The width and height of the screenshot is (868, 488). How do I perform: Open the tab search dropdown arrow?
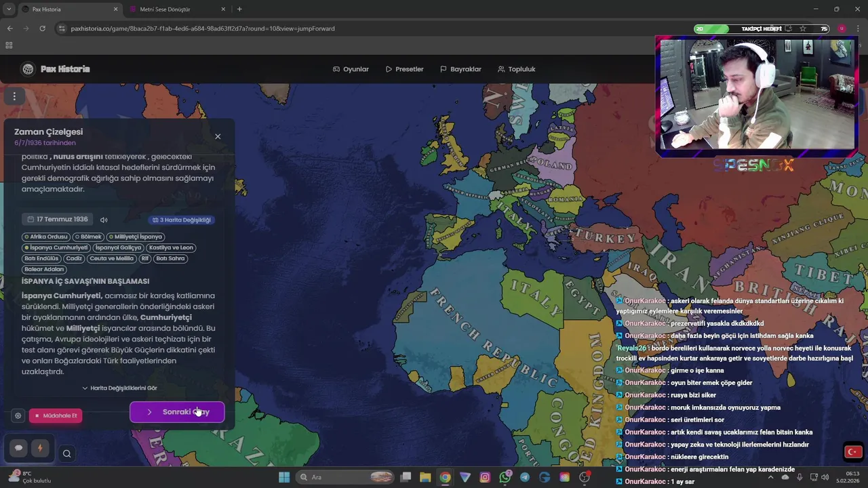click(x=9, y=9)
